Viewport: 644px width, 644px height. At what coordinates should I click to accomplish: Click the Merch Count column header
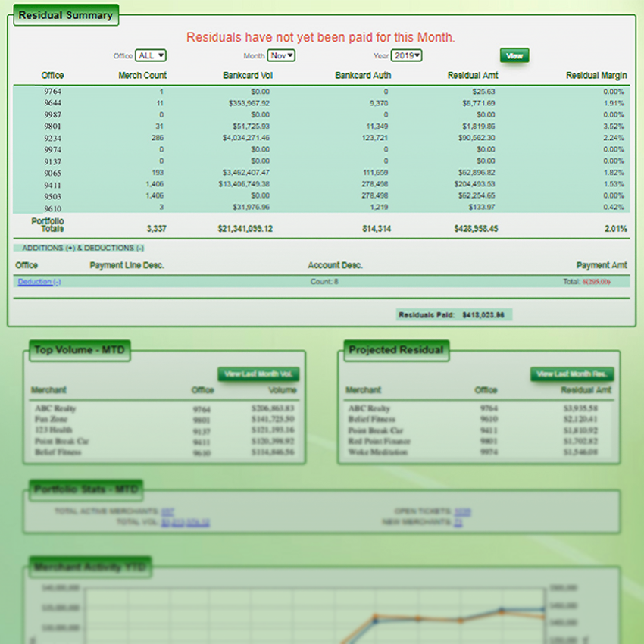142,76
